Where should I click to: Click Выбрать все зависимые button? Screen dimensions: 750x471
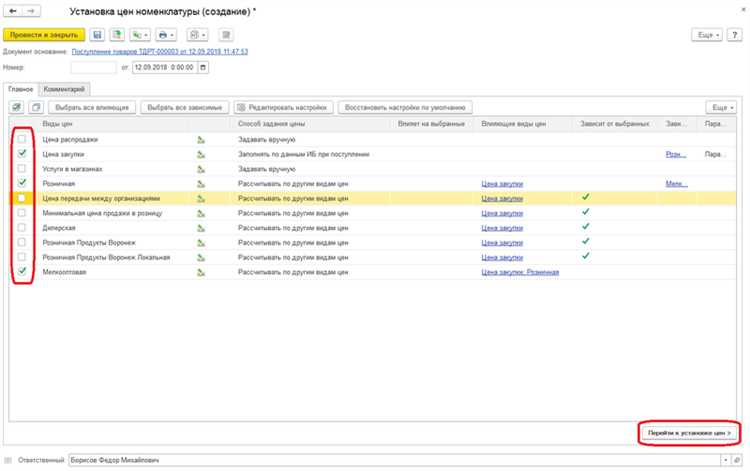185,108
